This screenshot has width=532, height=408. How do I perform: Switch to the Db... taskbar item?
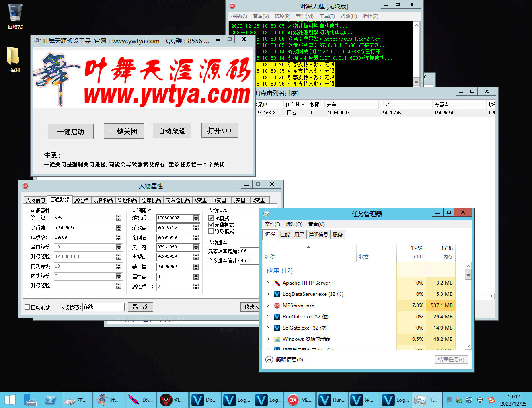click(x=205, y=400)
